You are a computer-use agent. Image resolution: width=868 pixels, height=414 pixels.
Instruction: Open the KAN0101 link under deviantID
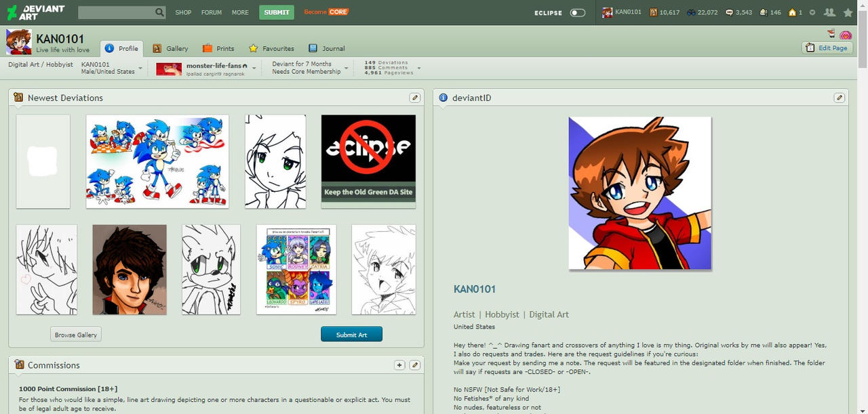pos(475,289)
